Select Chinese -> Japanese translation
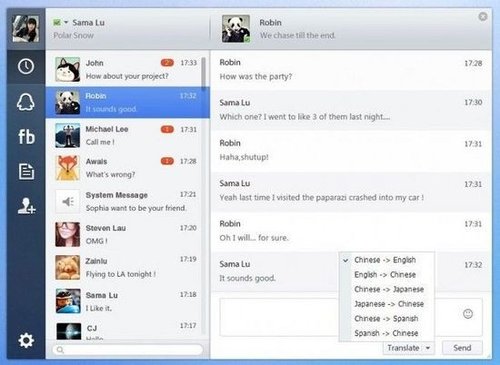The width and height of the screenshot is (500, 365). pyautogui.click(x=389, y=289)
